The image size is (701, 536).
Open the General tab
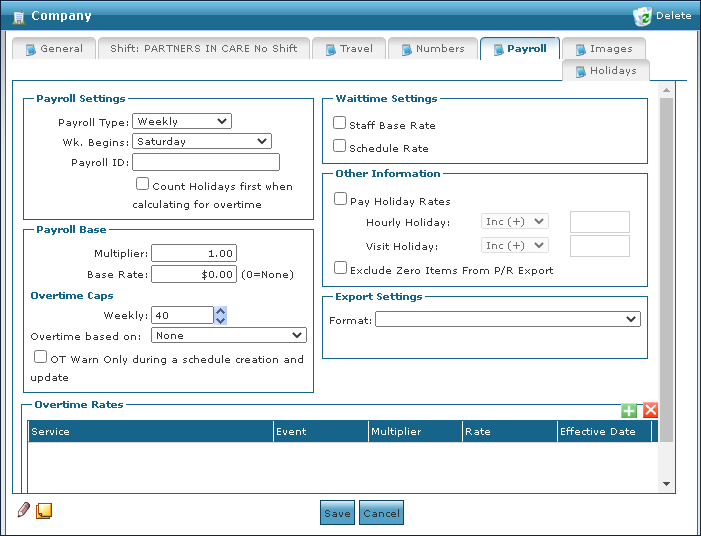[54, 48]
